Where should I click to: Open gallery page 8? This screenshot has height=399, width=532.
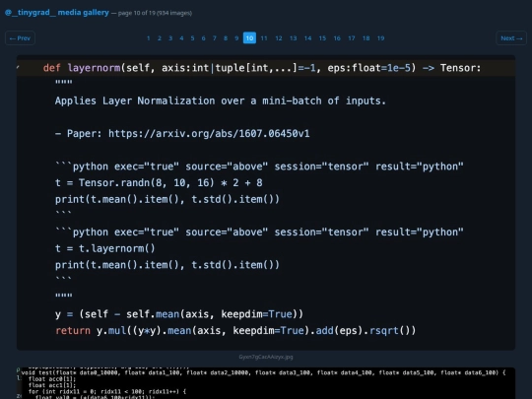point(226,38)
